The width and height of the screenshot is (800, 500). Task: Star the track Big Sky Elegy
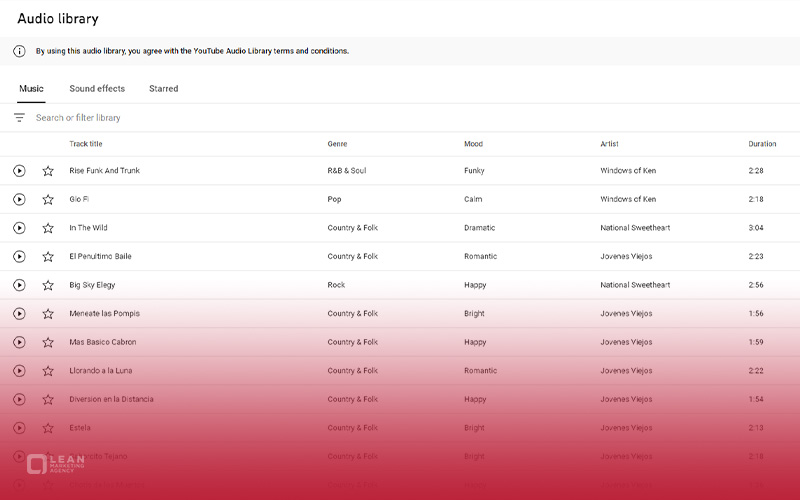(x=48, y=285)
